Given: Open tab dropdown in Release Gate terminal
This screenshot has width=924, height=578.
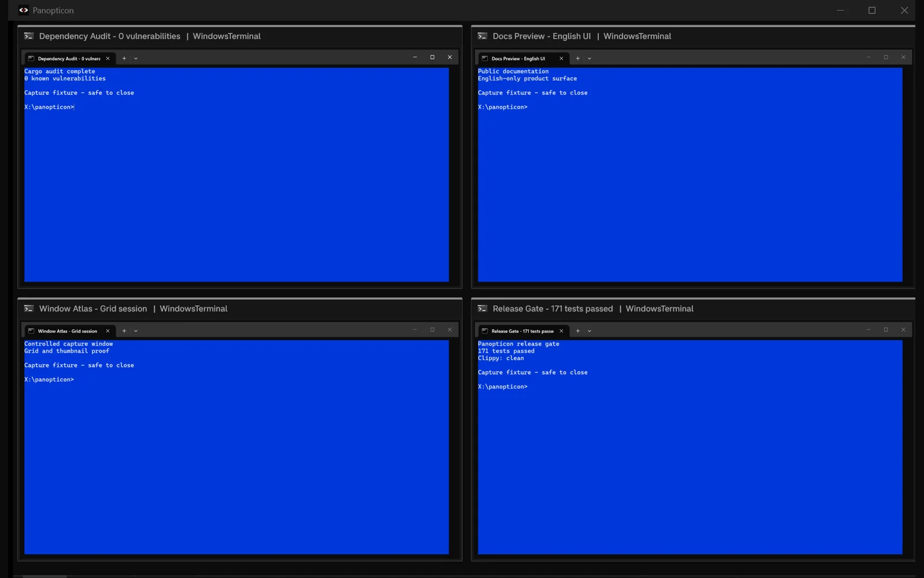Looking at the screenshot, I should pos(589,331).
